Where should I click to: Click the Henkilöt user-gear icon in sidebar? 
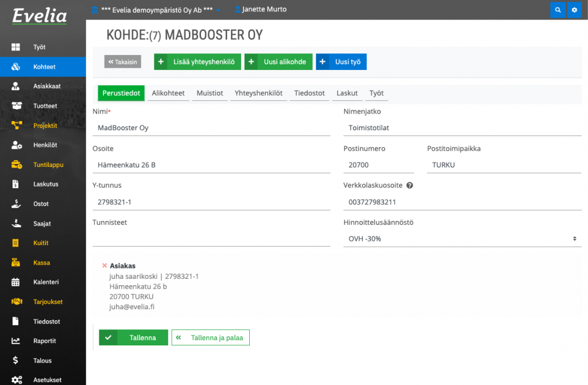[17, 145]
